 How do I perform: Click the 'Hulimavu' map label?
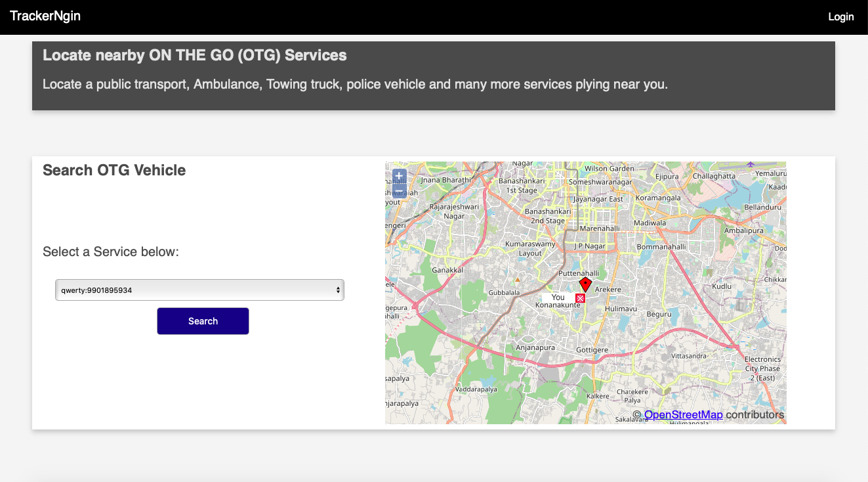pyautogui.click(x=621, y=308)
